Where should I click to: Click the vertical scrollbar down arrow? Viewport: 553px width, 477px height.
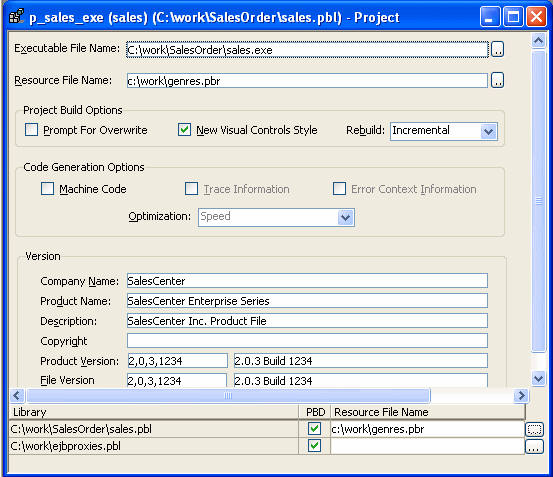click(538, 379)
